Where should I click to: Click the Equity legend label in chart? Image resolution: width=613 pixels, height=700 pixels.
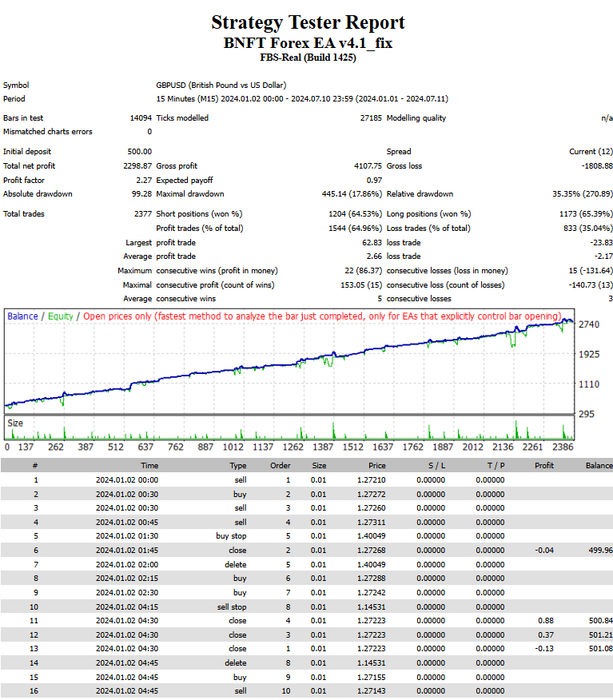60,316
